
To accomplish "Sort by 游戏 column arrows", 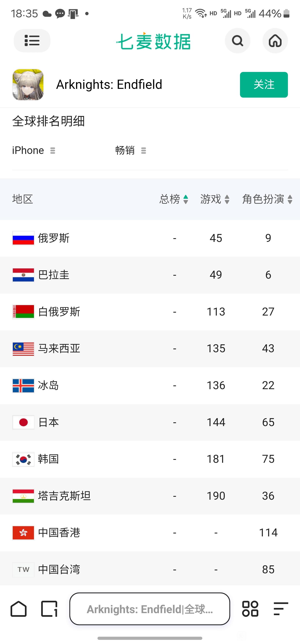I will point(227,200).
